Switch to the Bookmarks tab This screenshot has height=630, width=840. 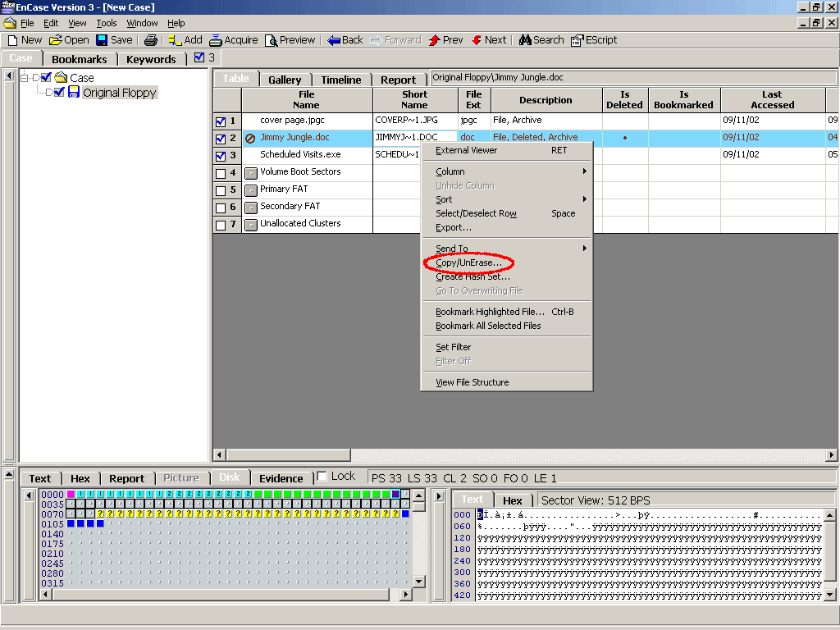(x=80, y=59)
